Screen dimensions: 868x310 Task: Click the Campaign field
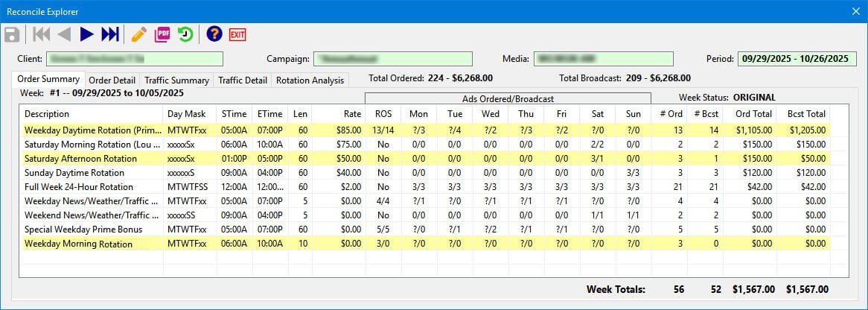393,59
